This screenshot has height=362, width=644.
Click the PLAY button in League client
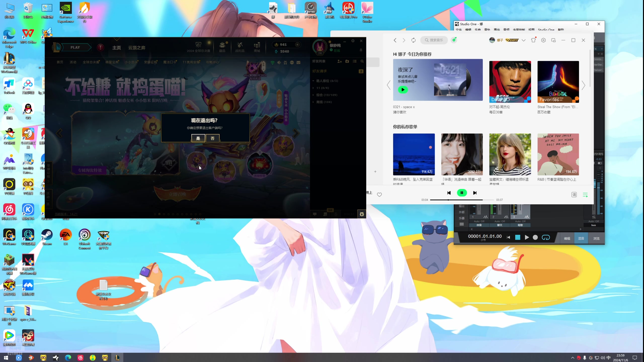75,47
